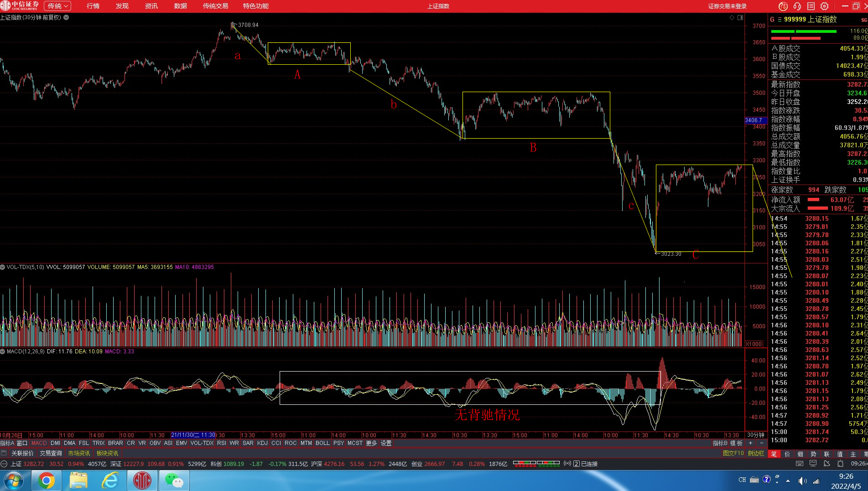
Task: Toggle the sidebar panel icon above chart
Action: 740,18
